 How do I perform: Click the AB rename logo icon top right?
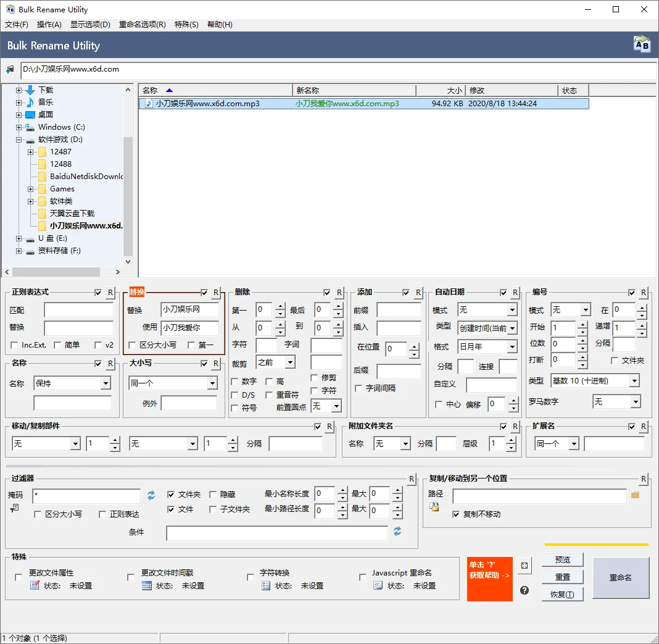642,43
